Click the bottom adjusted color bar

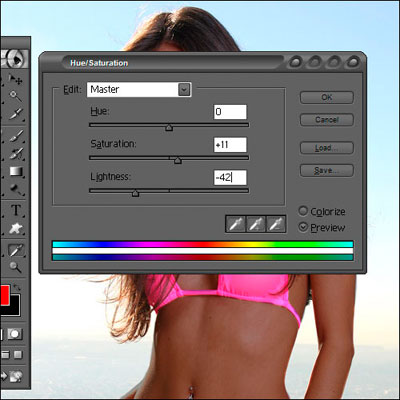[203, 257]
